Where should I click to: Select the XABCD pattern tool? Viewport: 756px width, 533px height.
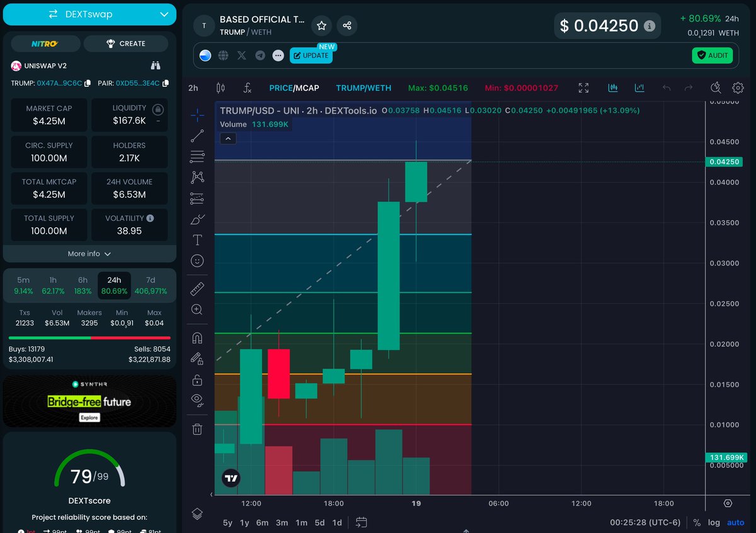click(197, 177)
